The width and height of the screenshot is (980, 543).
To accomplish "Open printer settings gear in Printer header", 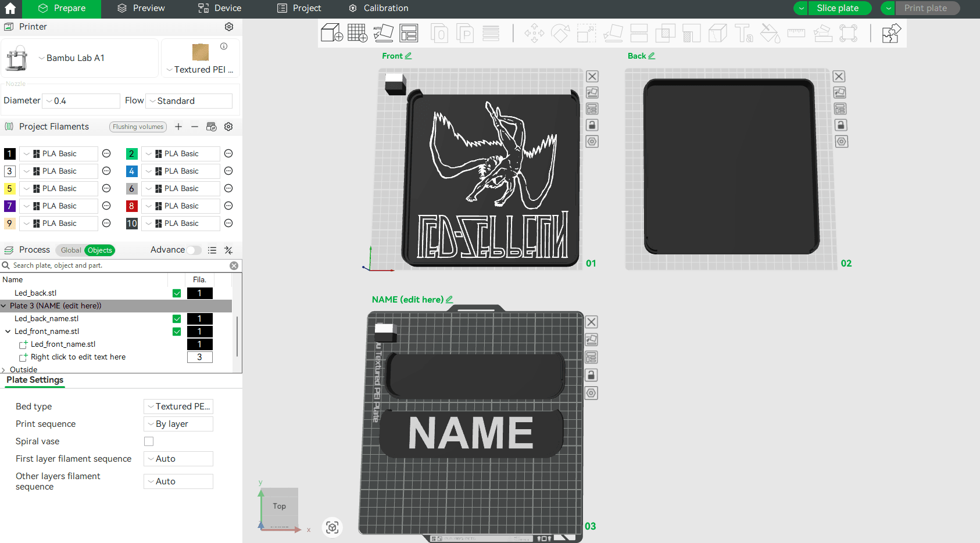I will tap(229, 27).
